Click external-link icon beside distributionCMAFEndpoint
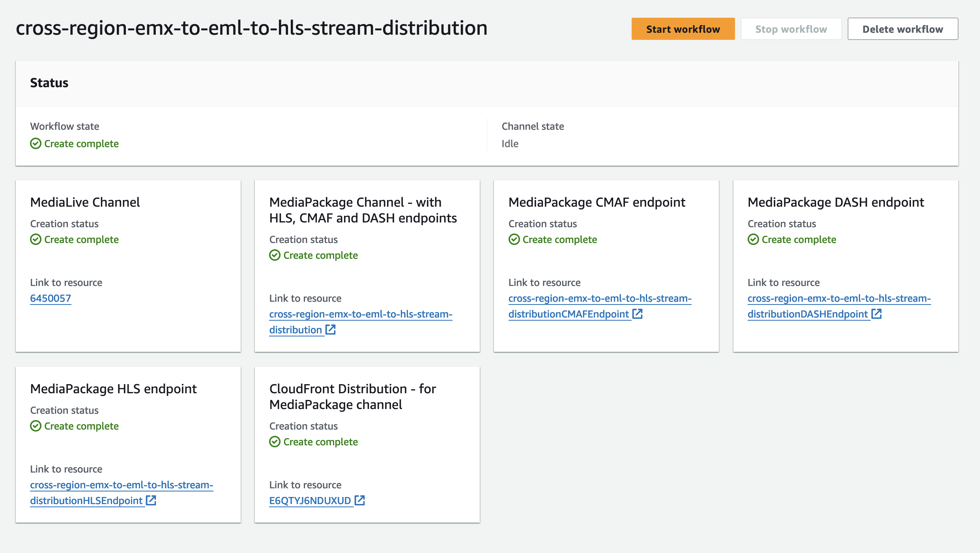Screen dimensions: 980x553 click(x=638, y=314)
